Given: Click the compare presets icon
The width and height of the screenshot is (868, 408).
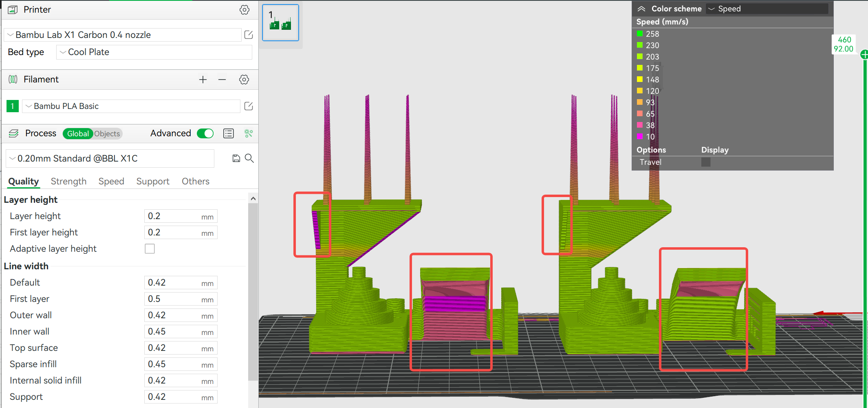Looking at the screenshot, I should 249,133.
